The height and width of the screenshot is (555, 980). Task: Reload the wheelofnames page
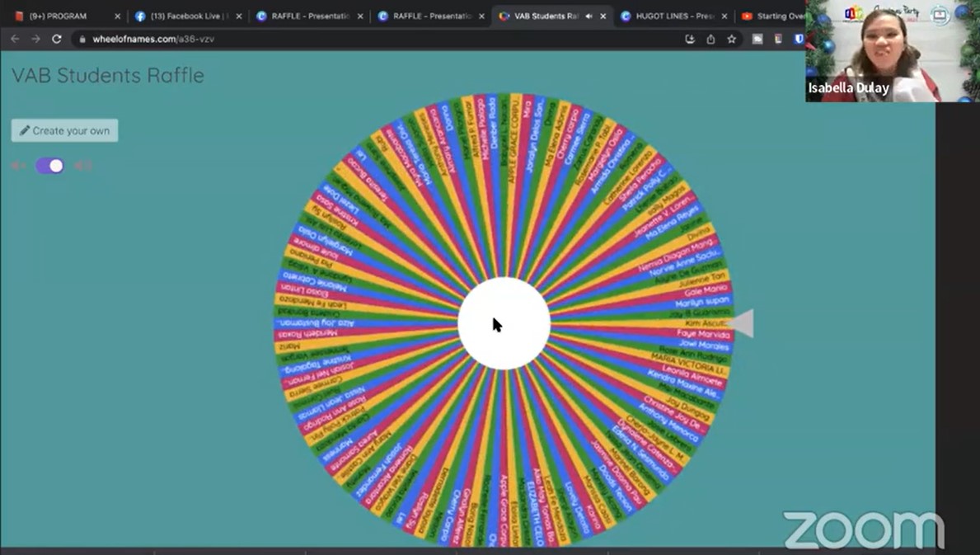click(x=57, y=39)
